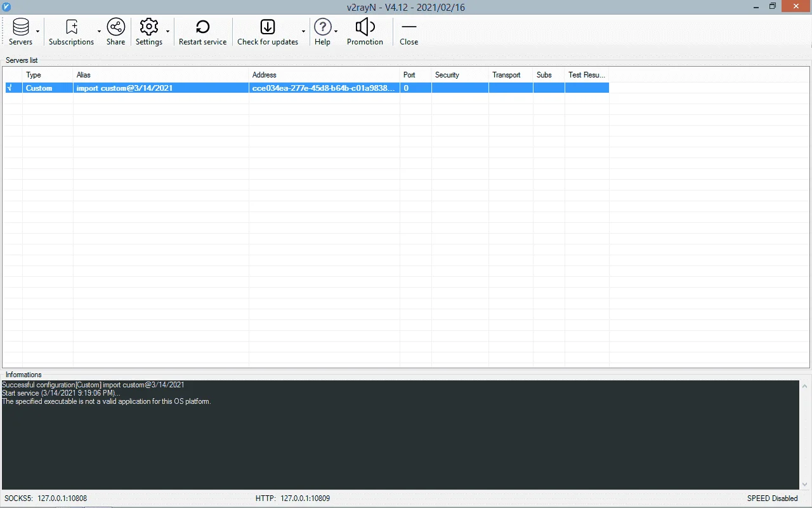Restore down the v2rayN window
Viewport: 812px width, 508px height.
773,6
